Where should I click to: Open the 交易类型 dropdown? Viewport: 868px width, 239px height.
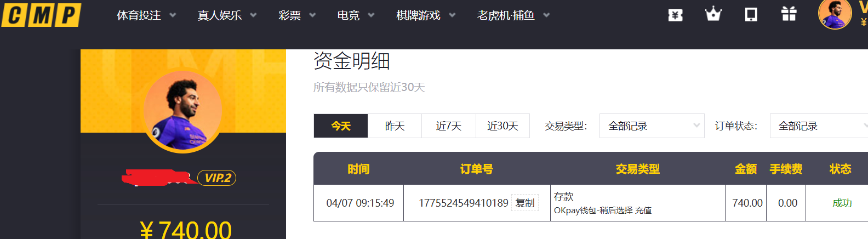pos(652,126)
